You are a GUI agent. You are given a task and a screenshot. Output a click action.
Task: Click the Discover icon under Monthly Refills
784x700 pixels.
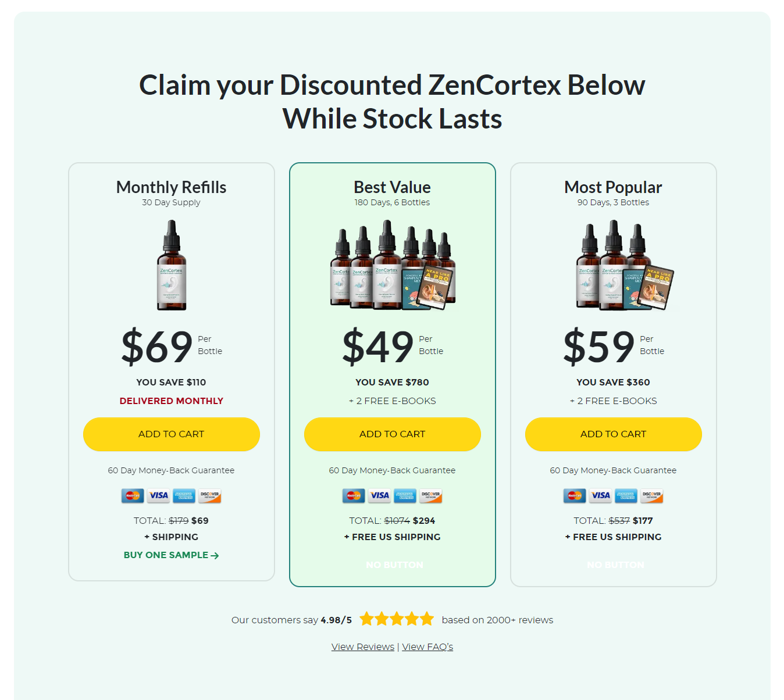[x=210, y=496]
